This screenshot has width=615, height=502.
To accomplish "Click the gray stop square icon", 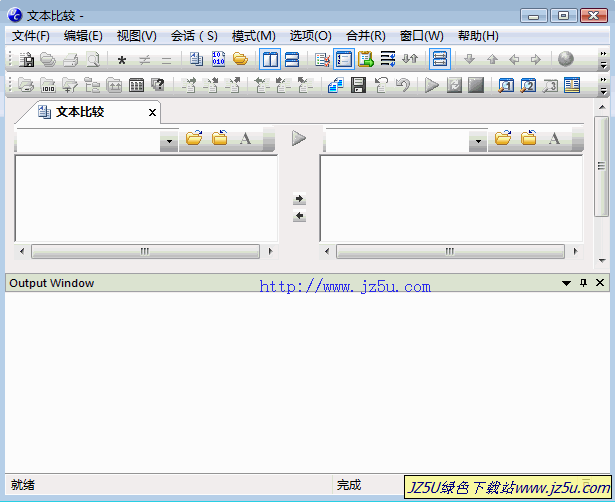I will [476, 85].
